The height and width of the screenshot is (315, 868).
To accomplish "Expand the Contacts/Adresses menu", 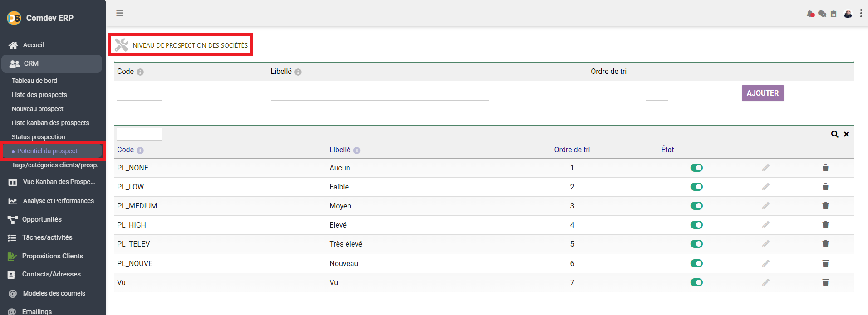I will tap(52, 274).
